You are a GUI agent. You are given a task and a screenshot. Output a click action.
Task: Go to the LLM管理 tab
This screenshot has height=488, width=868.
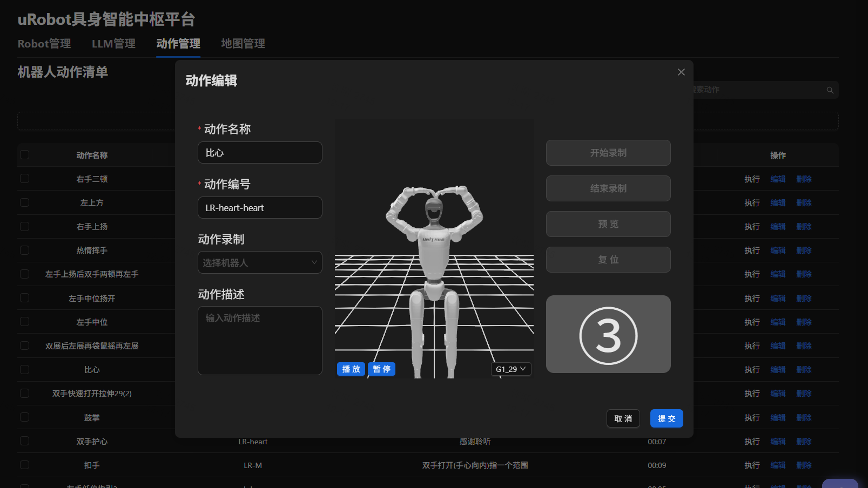click(x=113, y=44)
